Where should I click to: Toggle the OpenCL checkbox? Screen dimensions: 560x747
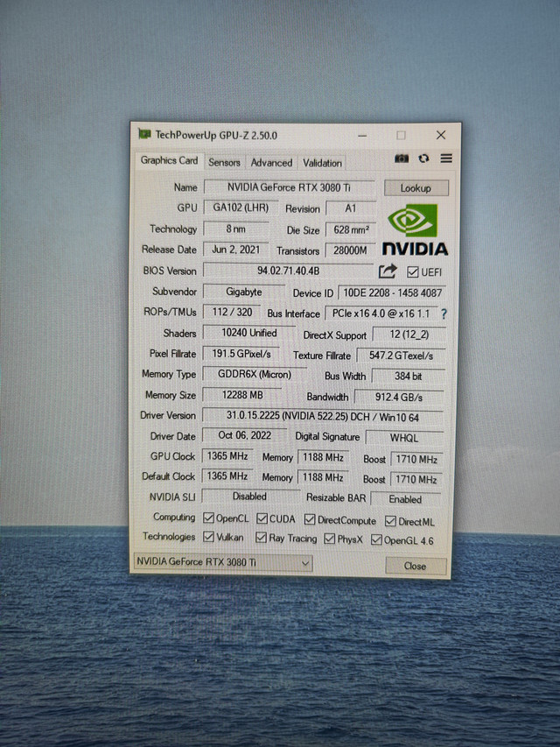click(x=209, y=518)
